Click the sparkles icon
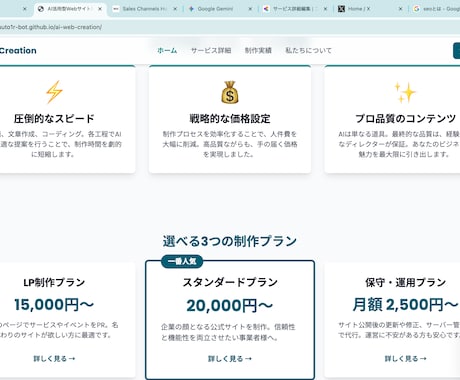Image resolution: width=460 pixels, height=380 pixels. click(x=405, y=92)
